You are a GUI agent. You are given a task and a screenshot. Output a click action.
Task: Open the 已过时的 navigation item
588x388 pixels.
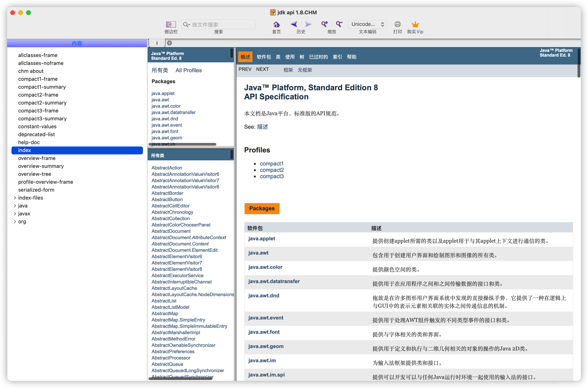point(318,57)
